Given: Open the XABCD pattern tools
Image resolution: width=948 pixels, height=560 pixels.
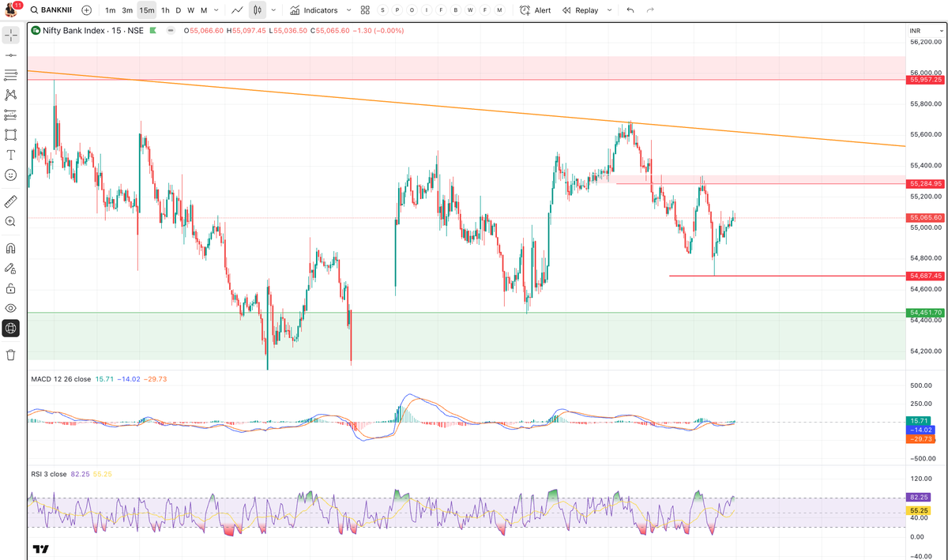Looking at the screenshot, I should (11, 95).
